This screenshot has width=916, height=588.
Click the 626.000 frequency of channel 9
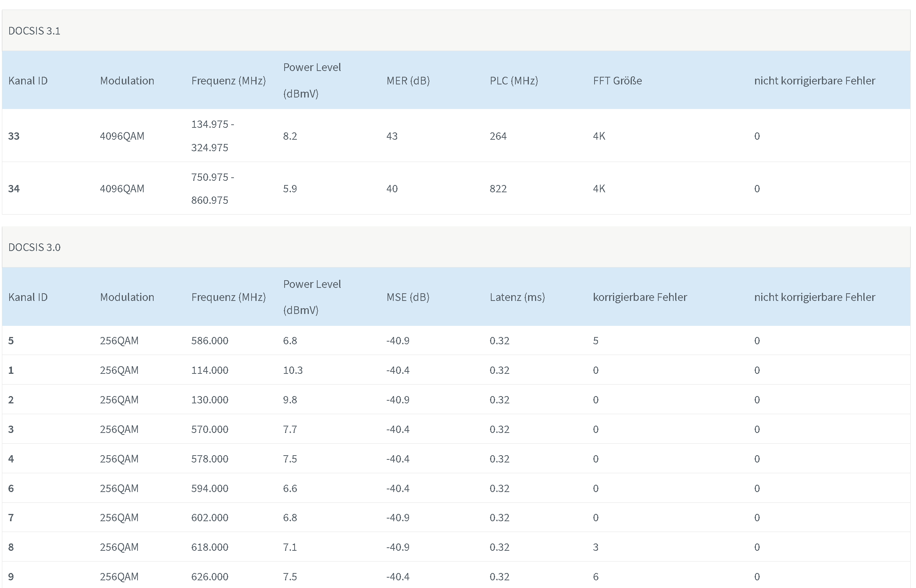210,576
